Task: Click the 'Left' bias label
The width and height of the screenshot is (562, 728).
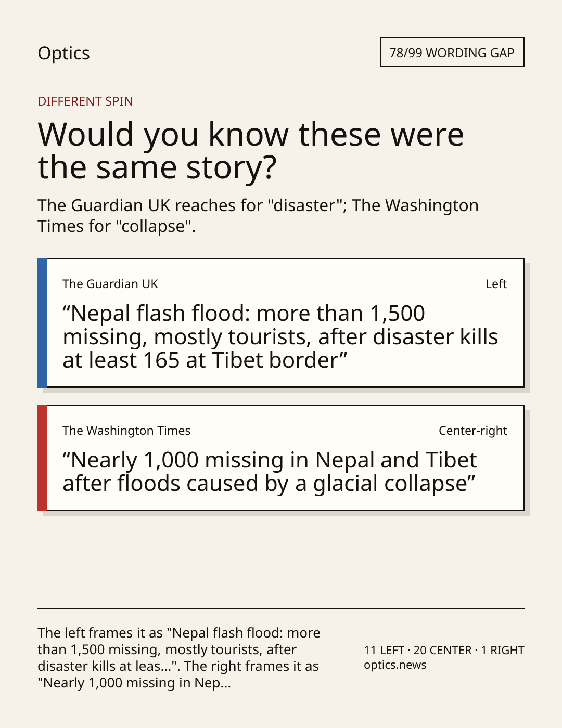Action: coord(496,283)
